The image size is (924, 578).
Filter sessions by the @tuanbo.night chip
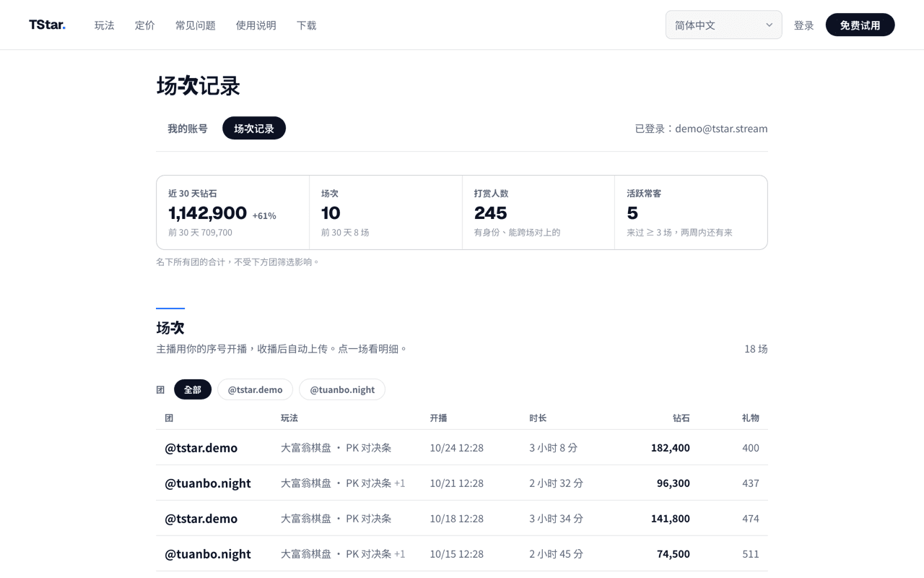(342, 389)
